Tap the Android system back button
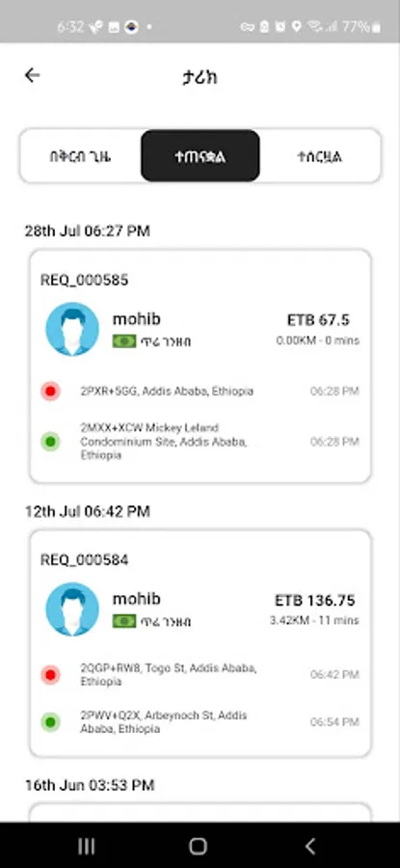This screenshot has width=400, height=868. pos(310,846)
